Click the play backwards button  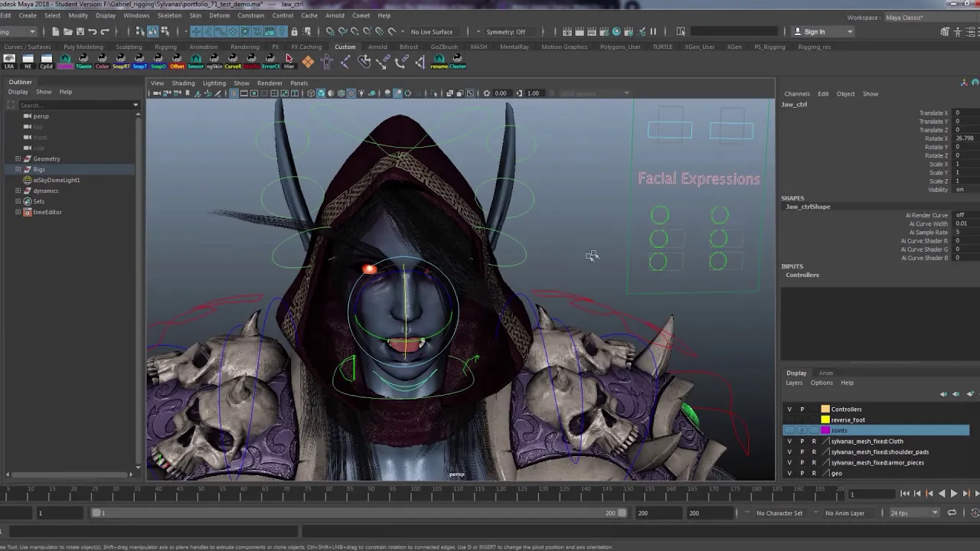[x=942, y=494]
